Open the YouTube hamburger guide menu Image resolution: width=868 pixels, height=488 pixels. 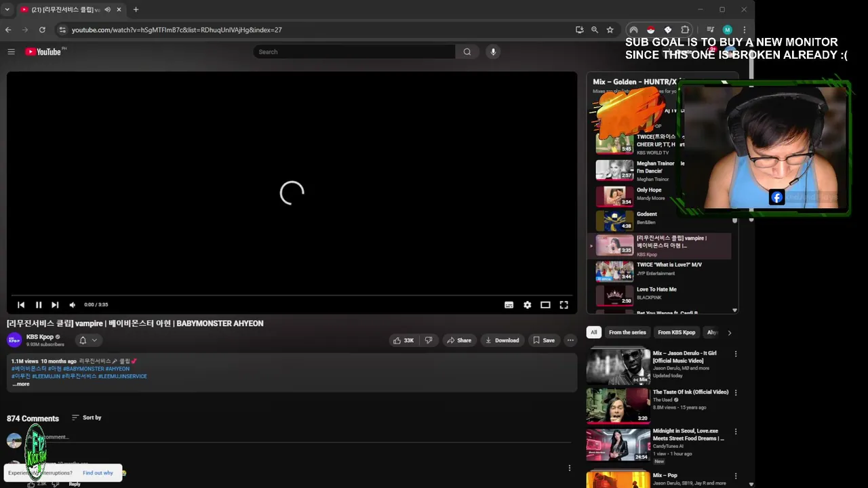click(x=11, y=52)
